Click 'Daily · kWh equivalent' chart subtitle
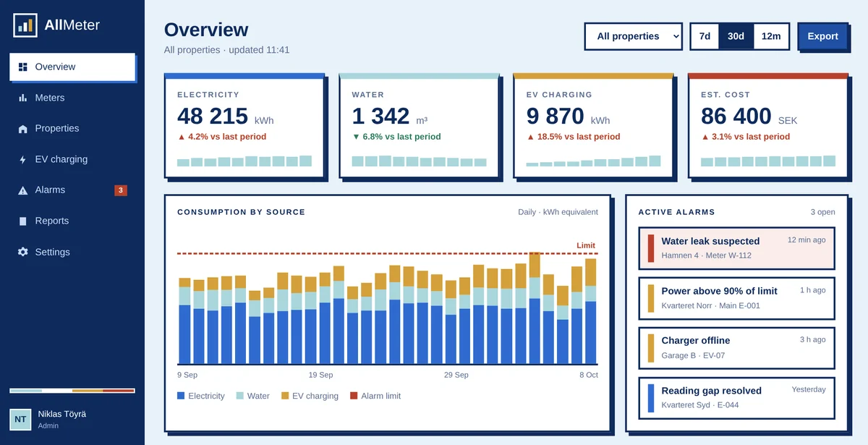The height and width of the screenshot is (445, 868). click(x=558, y=212)
